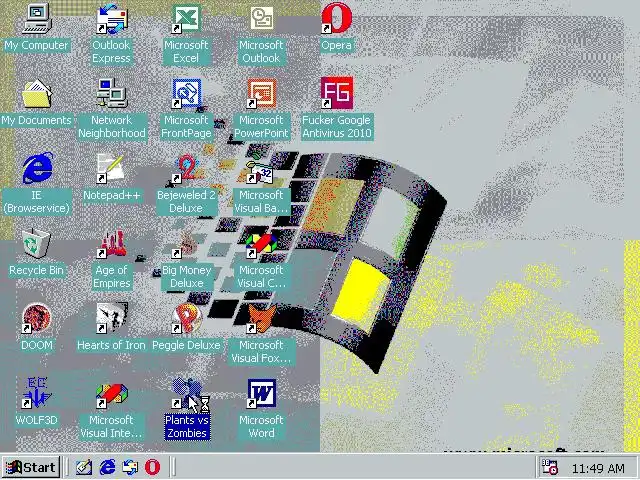This screenshot has height=480, width=640.
Task: Select the Microsoft Word shortcut icon
Action: pos(261,393)
